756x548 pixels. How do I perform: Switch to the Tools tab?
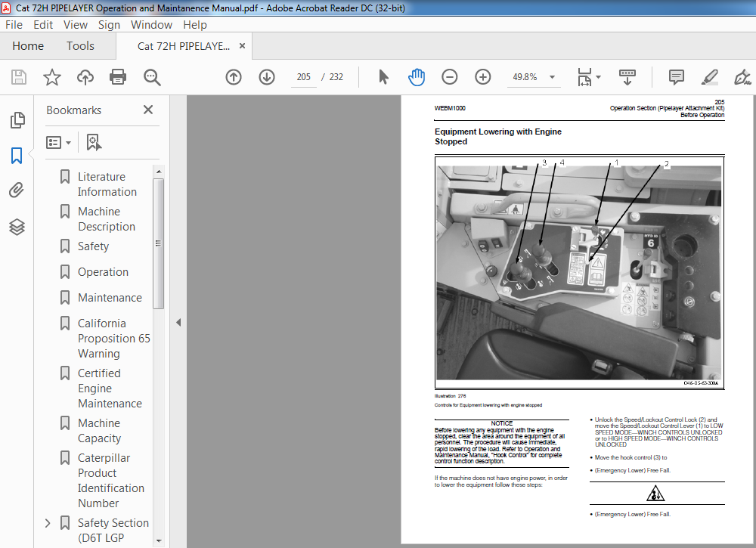pos(81,46)
